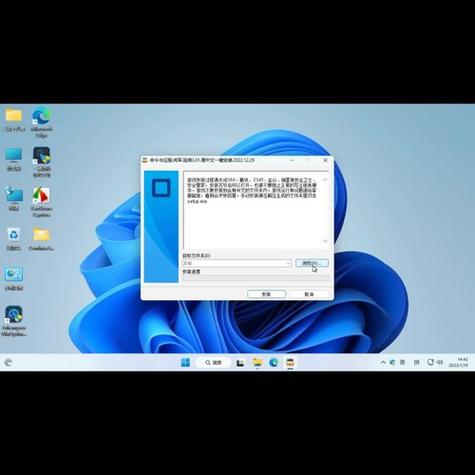The width and height of the screenshot is (475, 475).
Task: Close the installer dialog window
Action: 326,160
